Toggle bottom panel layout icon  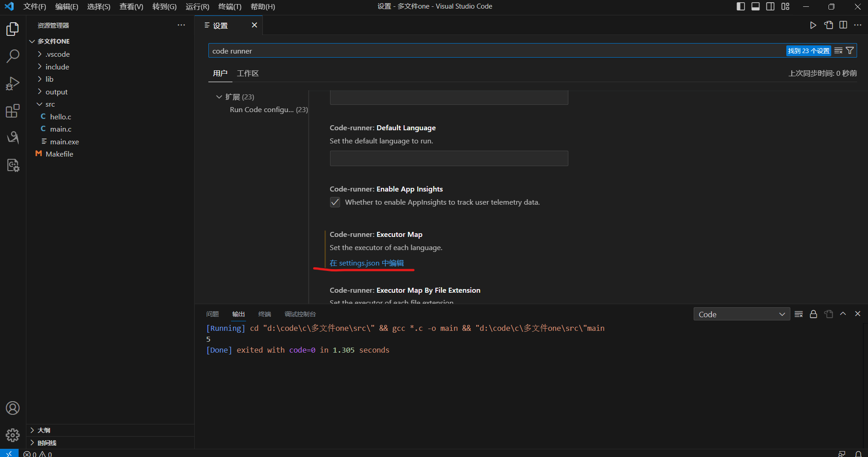(755, 6)
